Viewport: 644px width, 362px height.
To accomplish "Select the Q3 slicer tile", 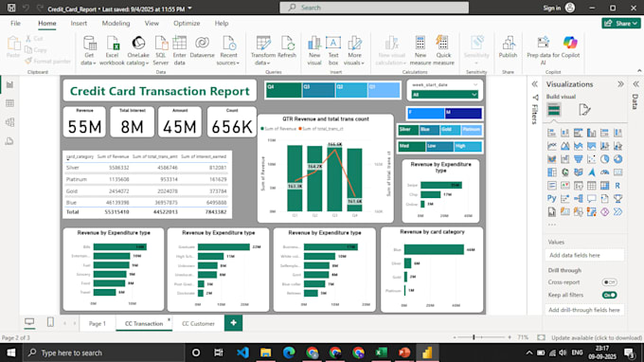I will click(x=318, y=90).
